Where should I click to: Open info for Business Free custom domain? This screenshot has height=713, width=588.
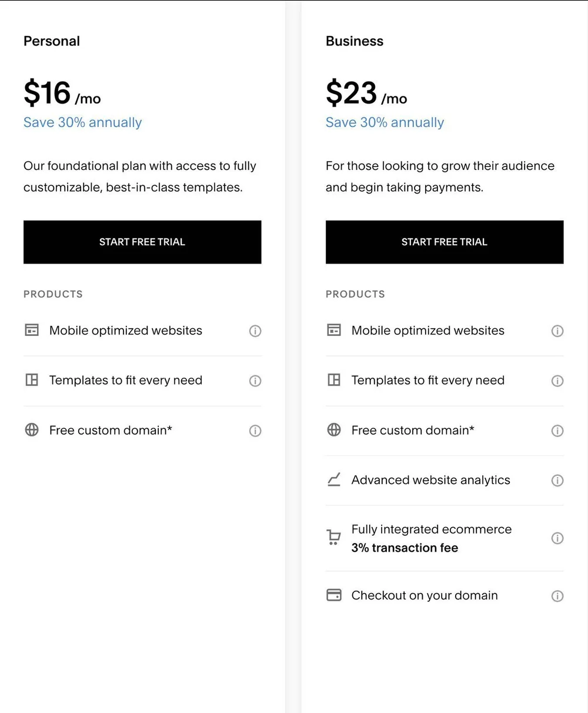click(x=557, y=431)
